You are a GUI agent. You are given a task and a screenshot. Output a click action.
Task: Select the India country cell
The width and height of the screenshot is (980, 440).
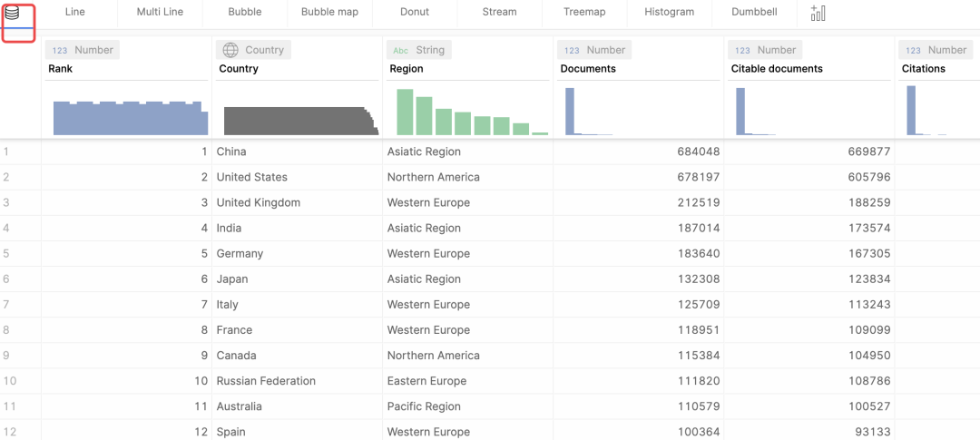[x=297, y=228]
